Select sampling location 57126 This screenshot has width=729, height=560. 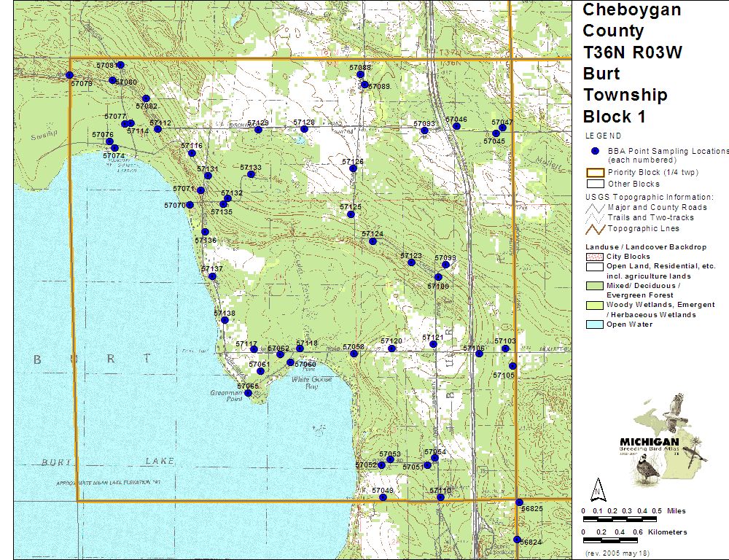click(x=353, y=168)
